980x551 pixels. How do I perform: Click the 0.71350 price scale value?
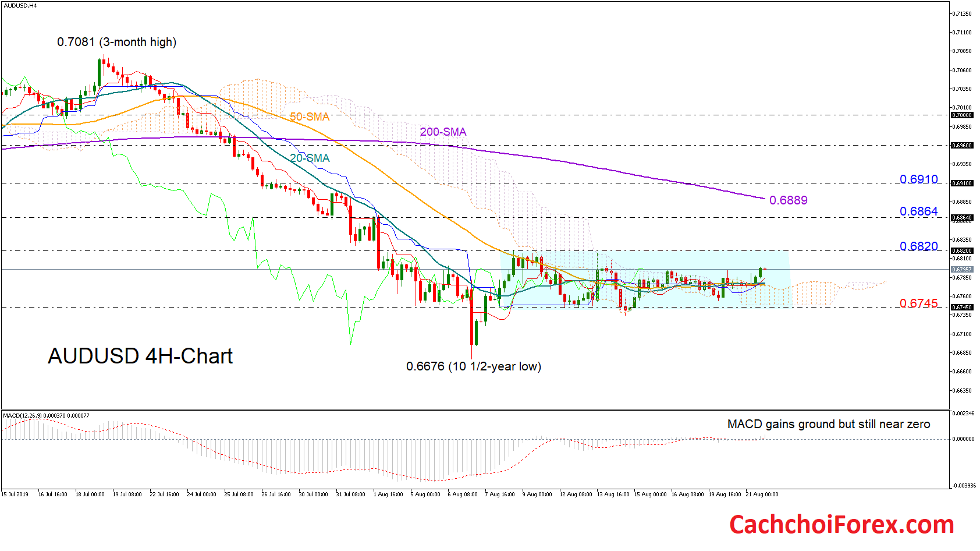(x=963, y=14)
